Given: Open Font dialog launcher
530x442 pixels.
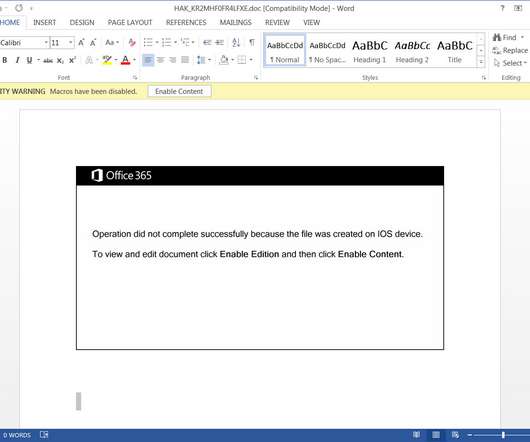Looking at the screenshot, I should [x=135, y=78].
